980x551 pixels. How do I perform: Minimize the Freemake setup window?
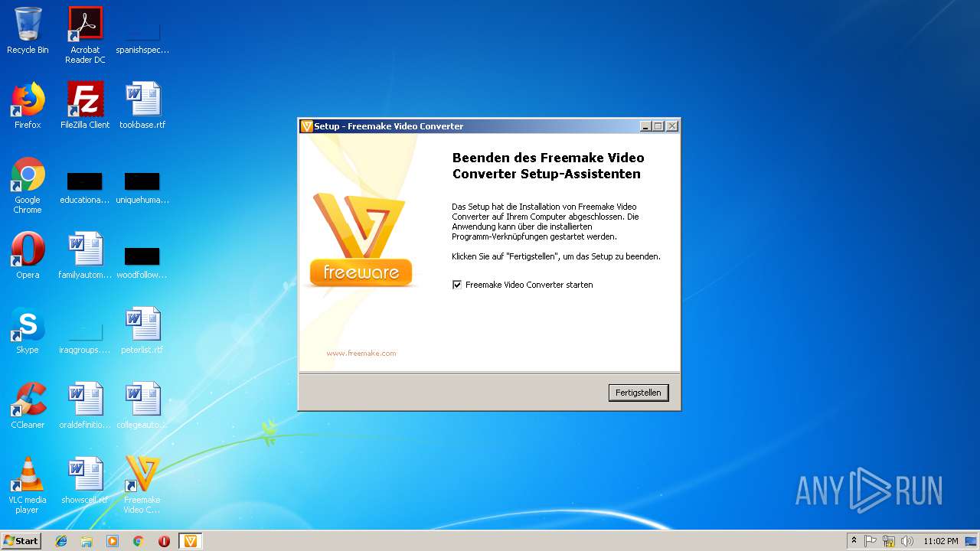[645, 126]
